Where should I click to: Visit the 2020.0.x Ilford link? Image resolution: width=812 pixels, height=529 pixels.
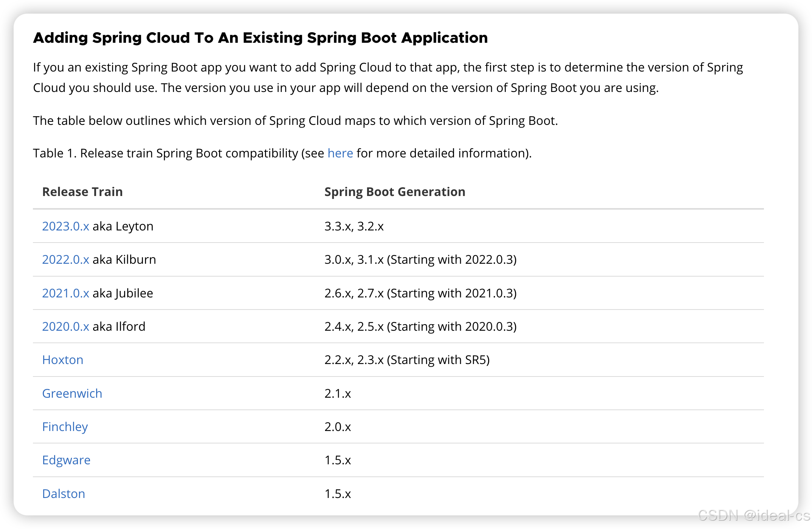65,327
